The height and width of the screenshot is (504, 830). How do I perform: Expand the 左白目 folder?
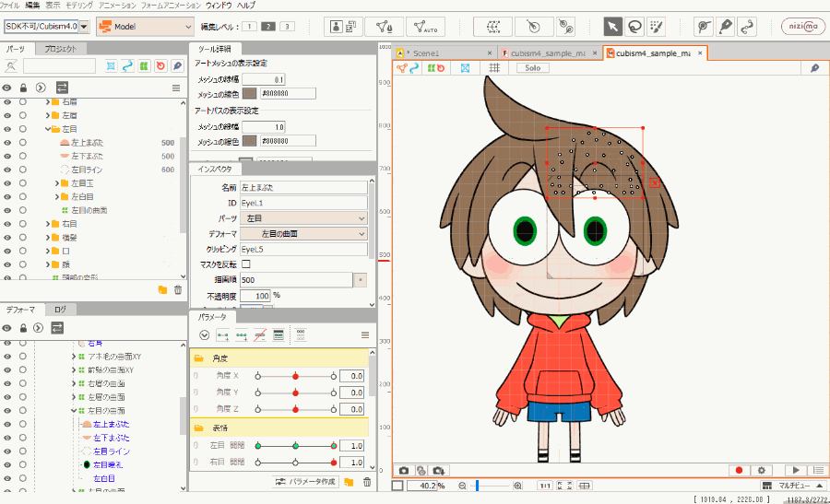point(57,197)
